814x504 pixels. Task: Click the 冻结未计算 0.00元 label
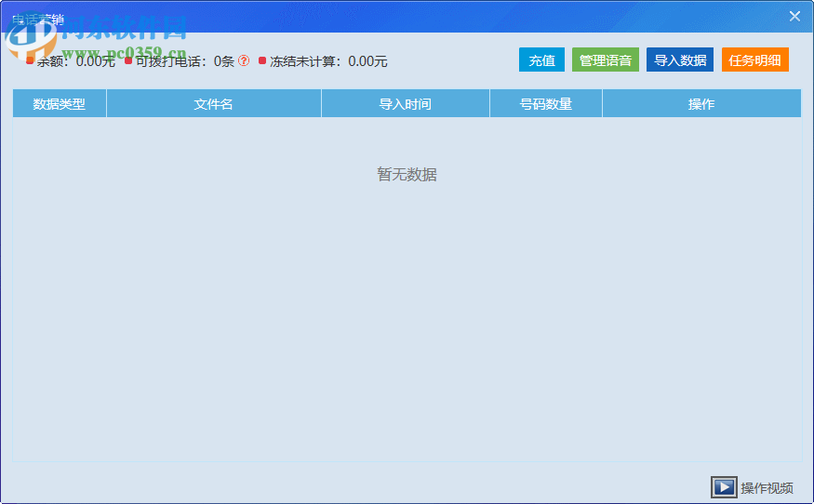[328, 61]
